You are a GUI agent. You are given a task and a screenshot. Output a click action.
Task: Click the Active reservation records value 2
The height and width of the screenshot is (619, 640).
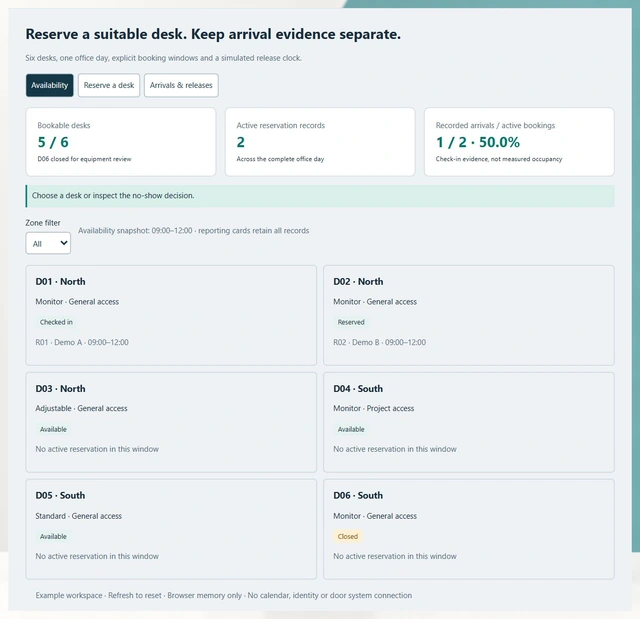(241, 142)
